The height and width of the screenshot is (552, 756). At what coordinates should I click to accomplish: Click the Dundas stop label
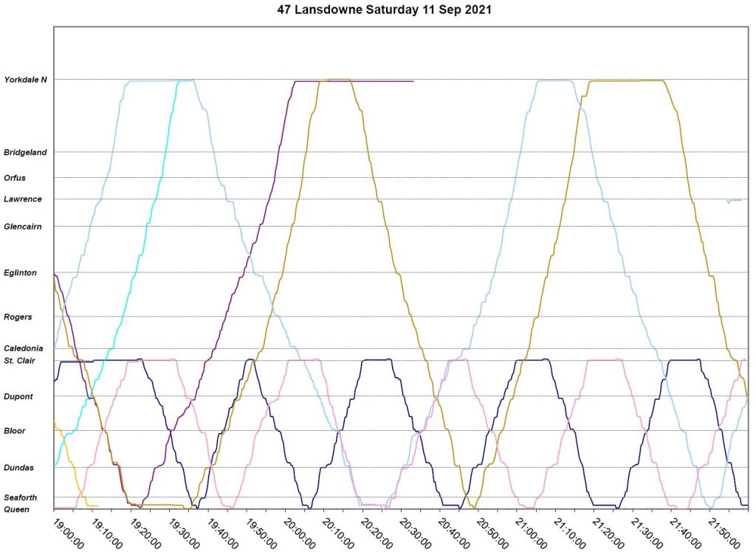(18, 468)
